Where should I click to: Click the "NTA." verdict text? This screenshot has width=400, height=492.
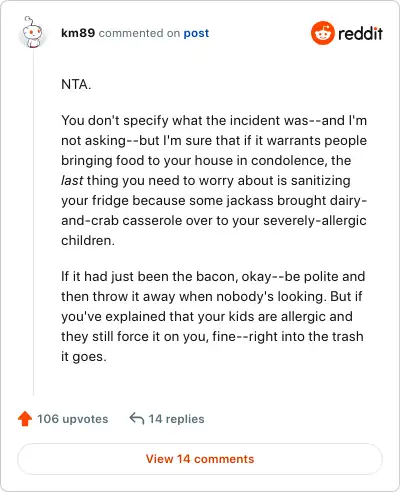click(76, 84)
